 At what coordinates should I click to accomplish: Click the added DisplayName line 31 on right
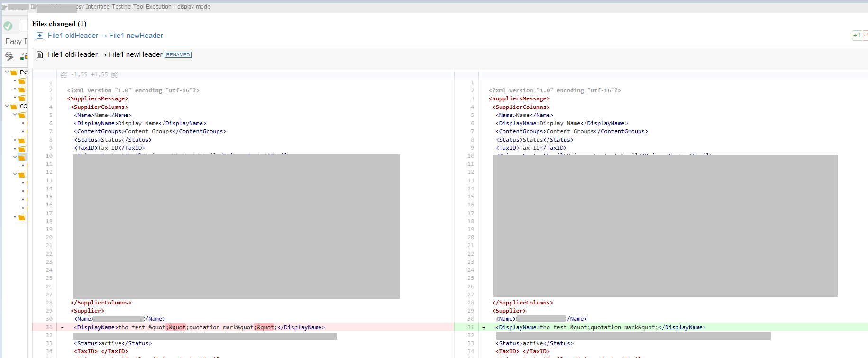tap(600, 327)
